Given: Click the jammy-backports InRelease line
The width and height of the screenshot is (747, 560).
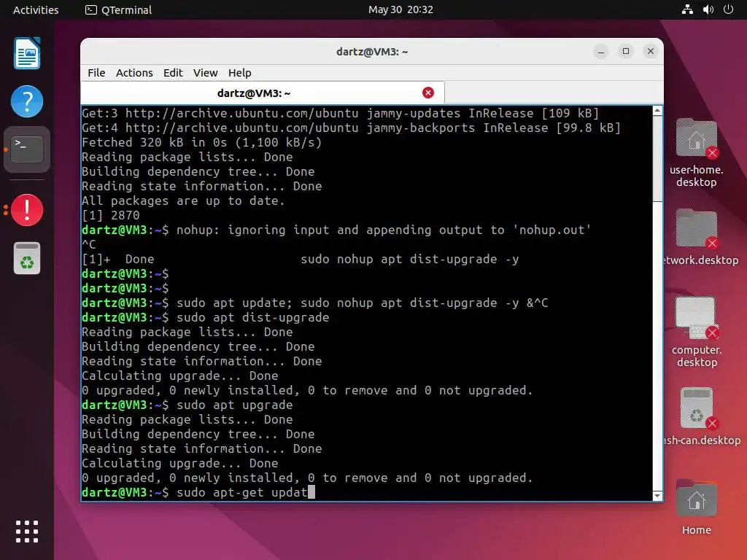Looking at the screenshot, I should 351,128.
